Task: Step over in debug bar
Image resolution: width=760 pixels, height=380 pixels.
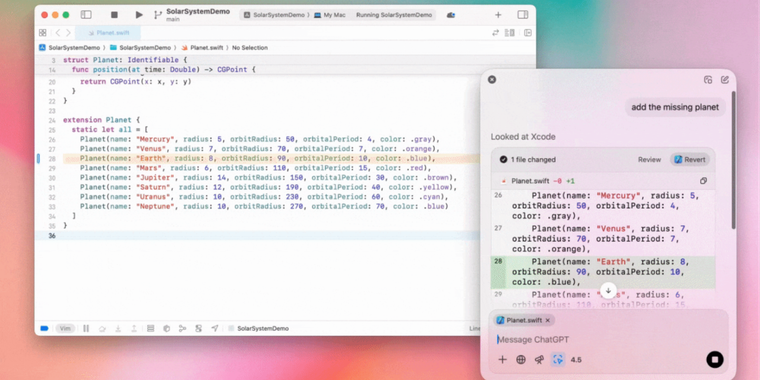Action: pyautogui.click(x=102, y=328)
